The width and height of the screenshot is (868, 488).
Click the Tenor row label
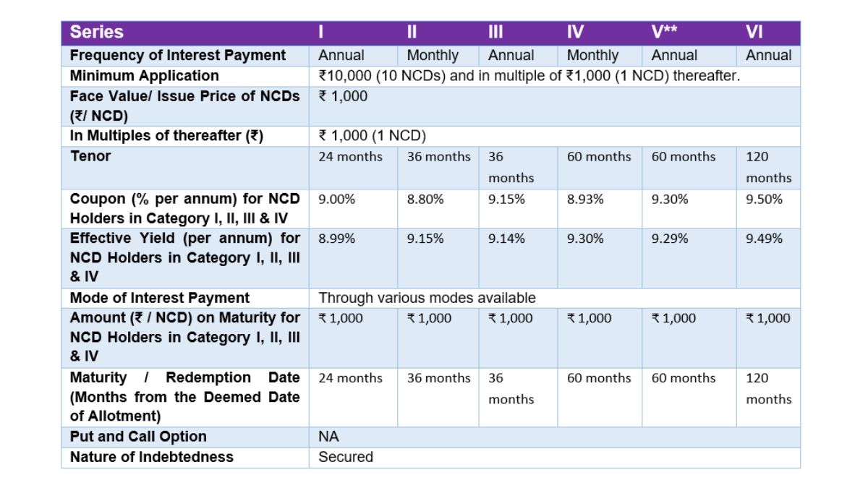(90, 156)
